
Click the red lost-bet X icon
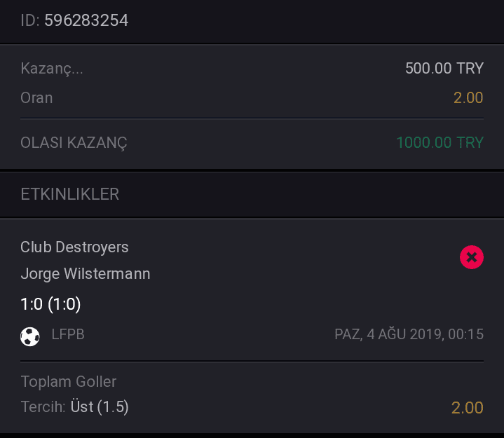pos(472,257)
